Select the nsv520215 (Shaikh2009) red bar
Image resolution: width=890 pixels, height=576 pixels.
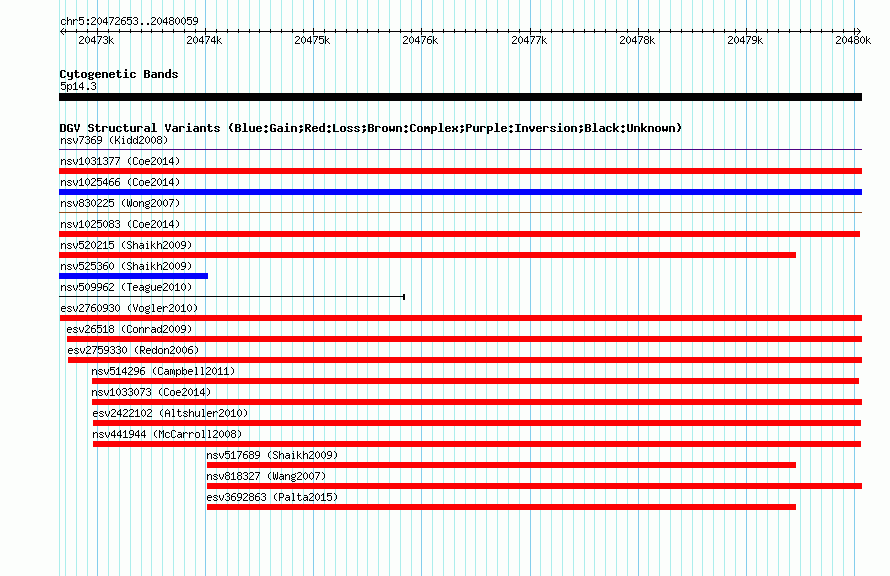pos(427,255)
